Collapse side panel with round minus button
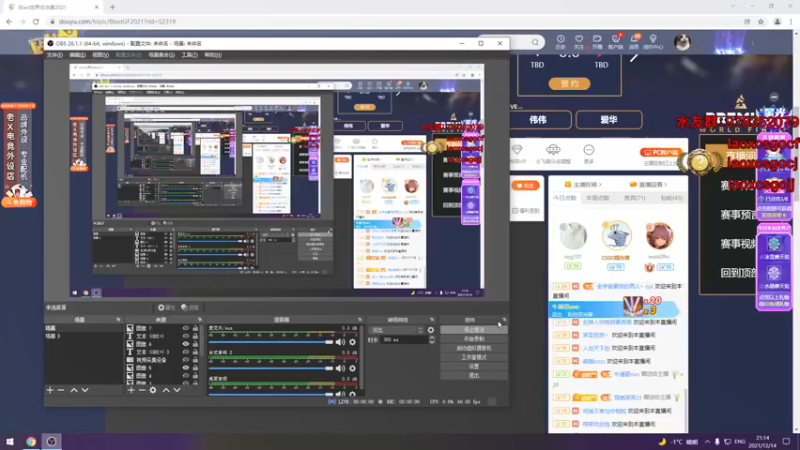 [774, 97]
